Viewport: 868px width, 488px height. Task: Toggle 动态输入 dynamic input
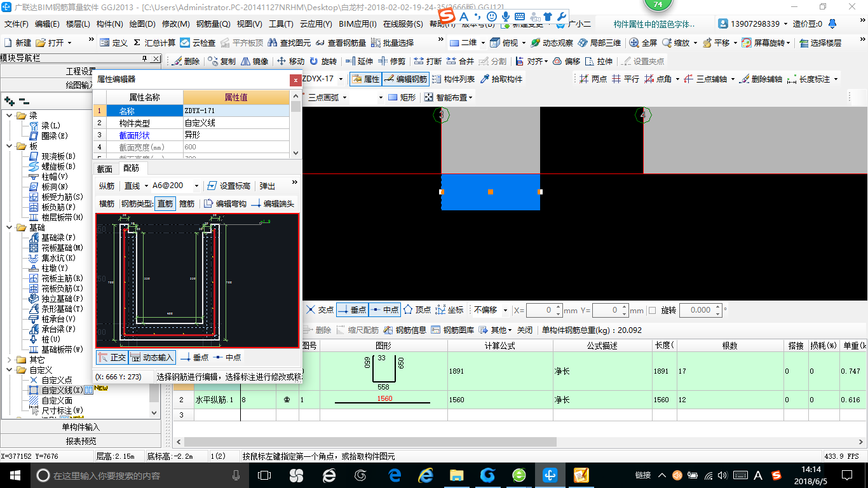click(x=152, y=357)
